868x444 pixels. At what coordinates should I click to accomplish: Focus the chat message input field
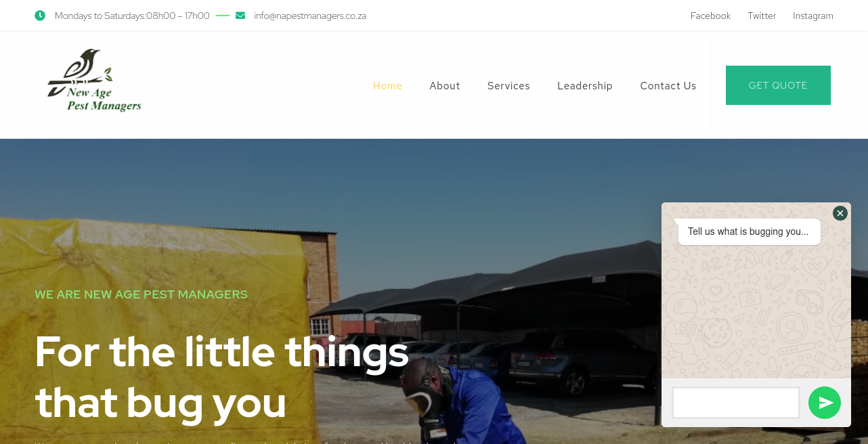point(736,403)
